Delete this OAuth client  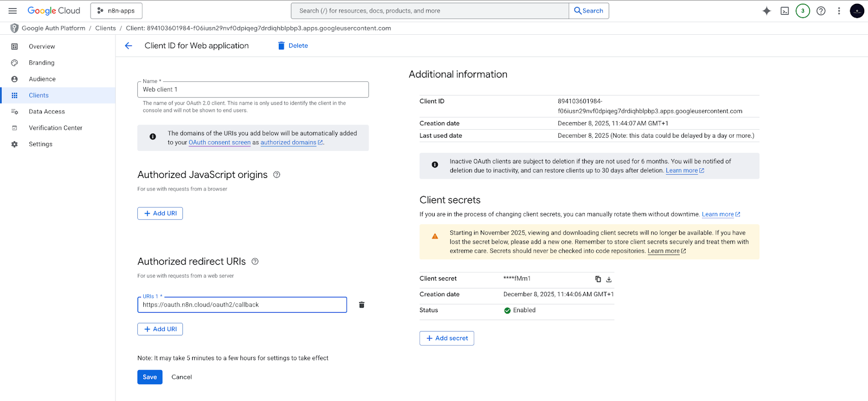(x=293, y=46)
